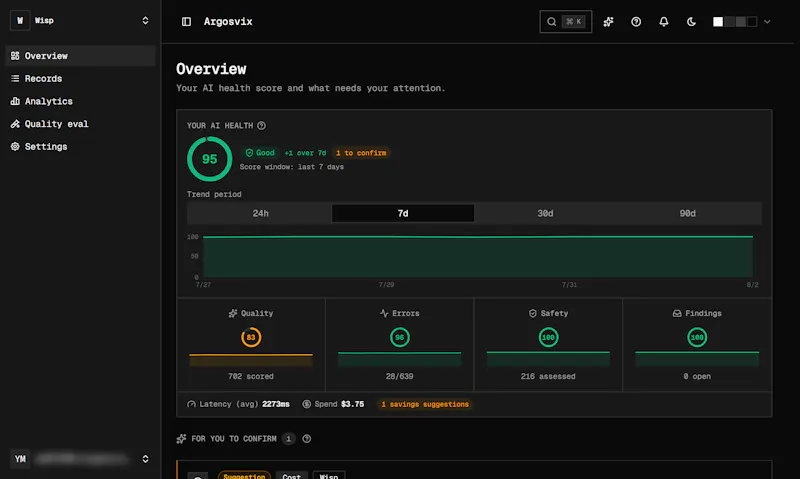Expand the Wisp workspace switcher

(x=145, y=20)
